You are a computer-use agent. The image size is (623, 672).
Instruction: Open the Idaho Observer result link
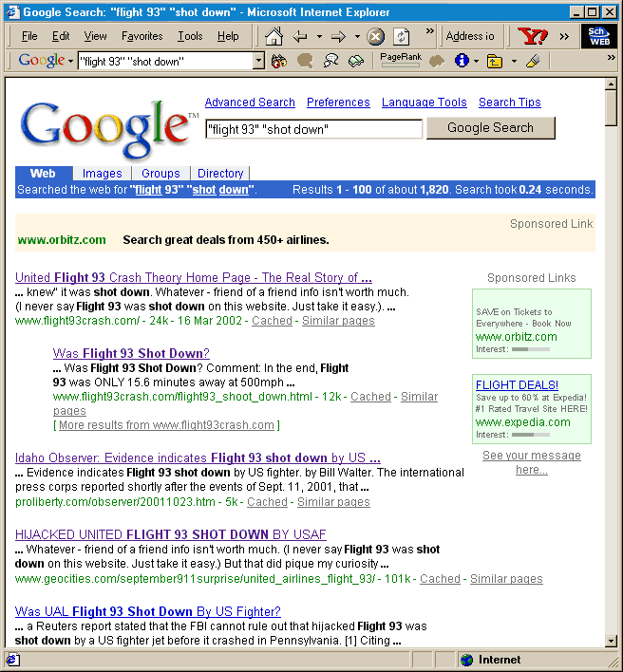coord(198,458)
